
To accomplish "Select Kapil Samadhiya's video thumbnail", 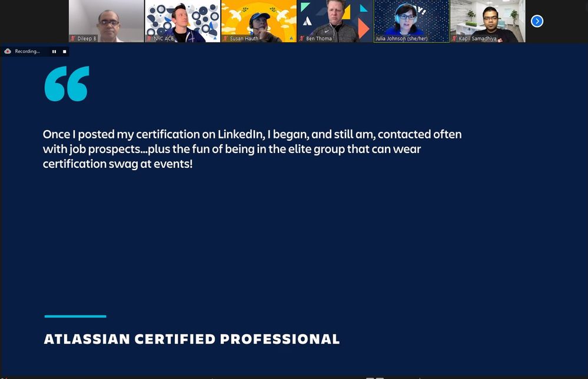I will tap(488, 21).
